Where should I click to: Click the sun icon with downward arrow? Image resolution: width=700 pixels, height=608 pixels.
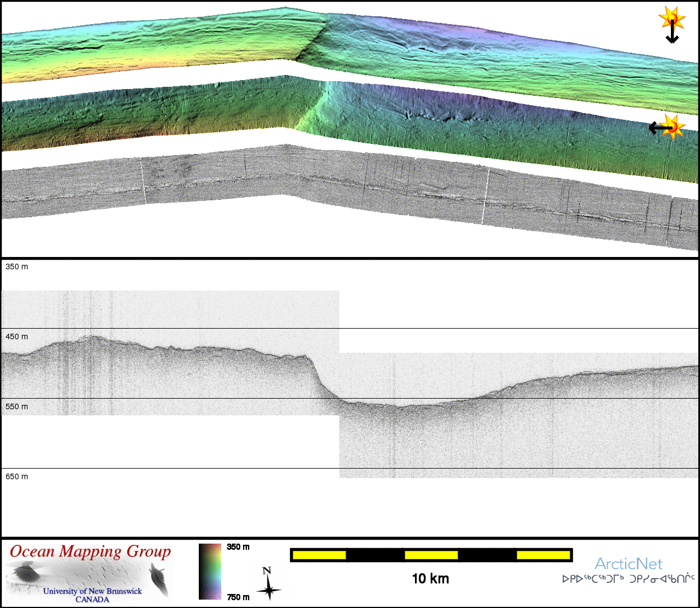click(671, 25)
